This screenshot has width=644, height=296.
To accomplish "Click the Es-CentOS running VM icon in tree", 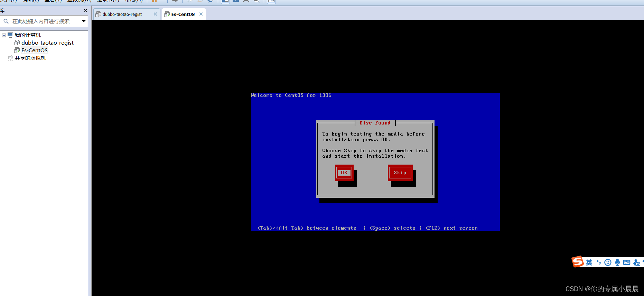I will [17, 50].
